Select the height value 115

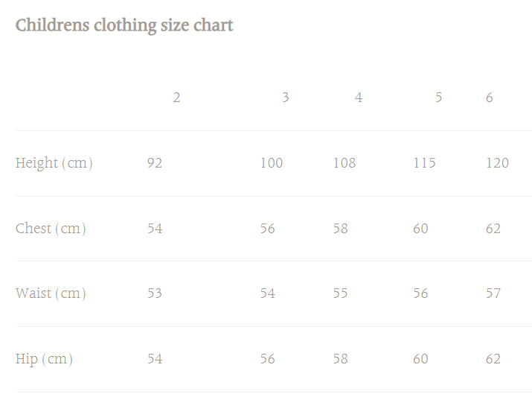pos(425,163)
